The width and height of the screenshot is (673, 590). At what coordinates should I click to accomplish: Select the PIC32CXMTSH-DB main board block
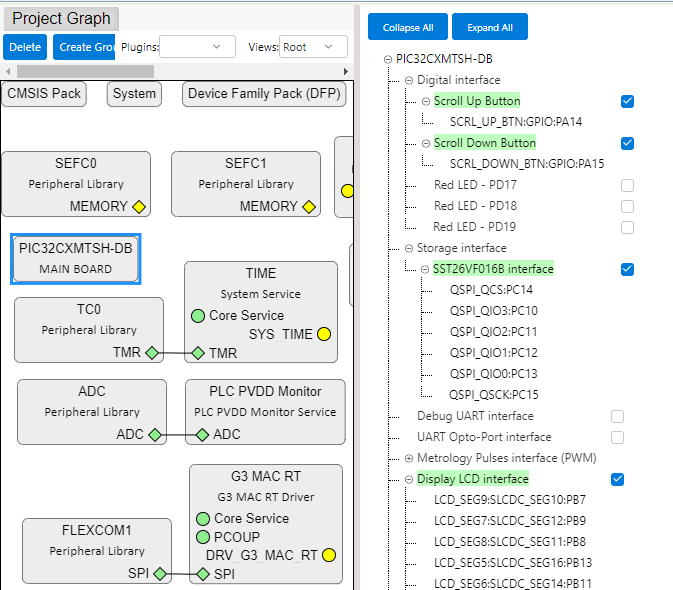point(76,258)
